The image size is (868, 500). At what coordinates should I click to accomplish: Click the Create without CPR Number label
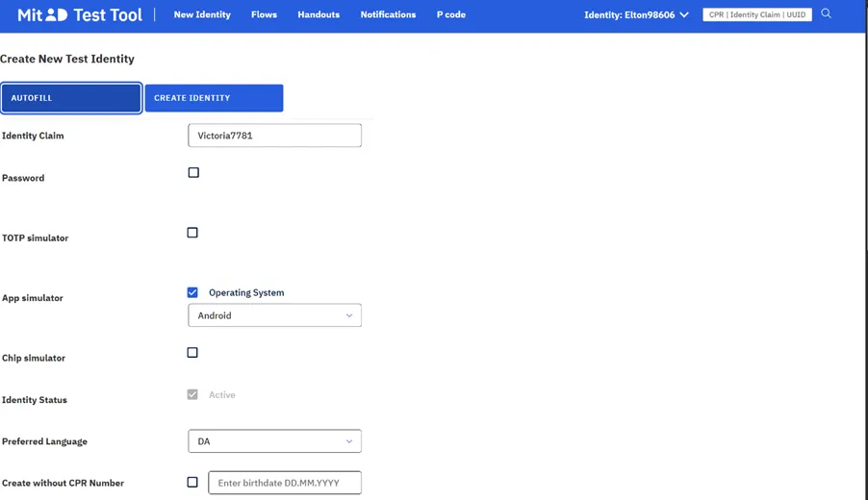point(63,483)
